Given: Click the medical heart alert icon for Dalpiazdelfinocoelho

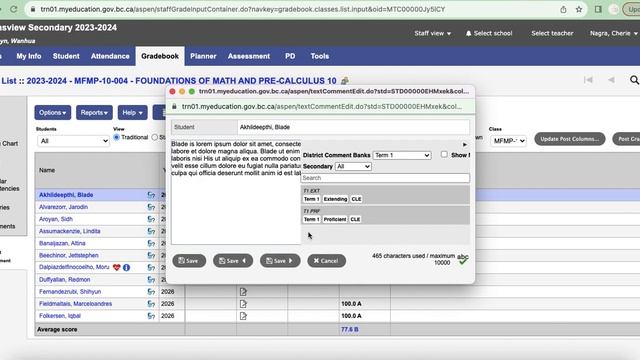Looking at the screenshot, I should click(x=117, y=267).
